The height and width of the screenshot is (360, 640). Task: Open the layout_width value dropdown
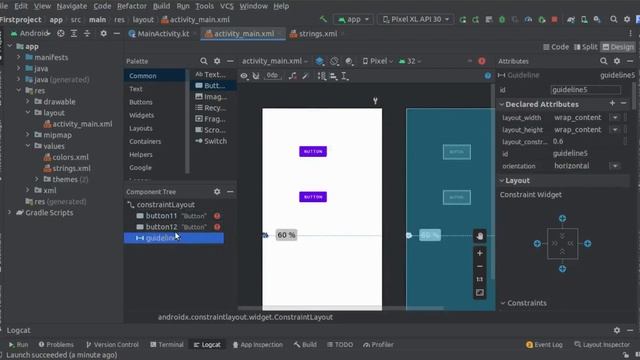615,118
